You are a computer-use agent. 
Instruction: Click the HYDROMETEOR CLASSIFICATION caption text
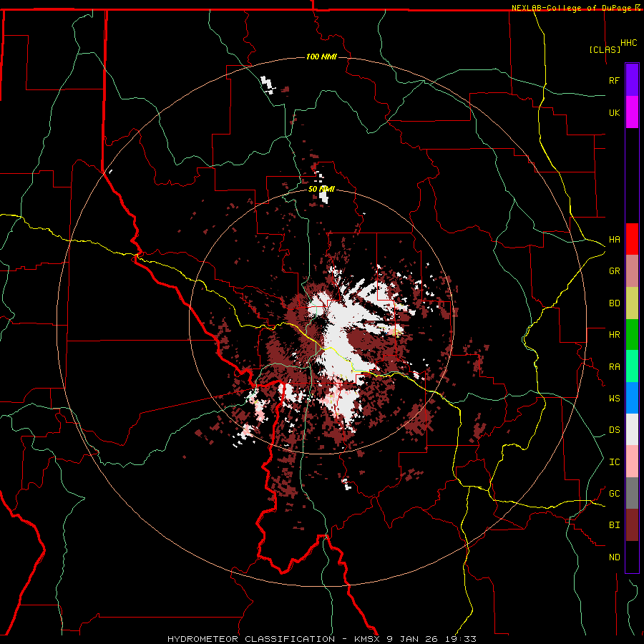(x=253, y=639)
